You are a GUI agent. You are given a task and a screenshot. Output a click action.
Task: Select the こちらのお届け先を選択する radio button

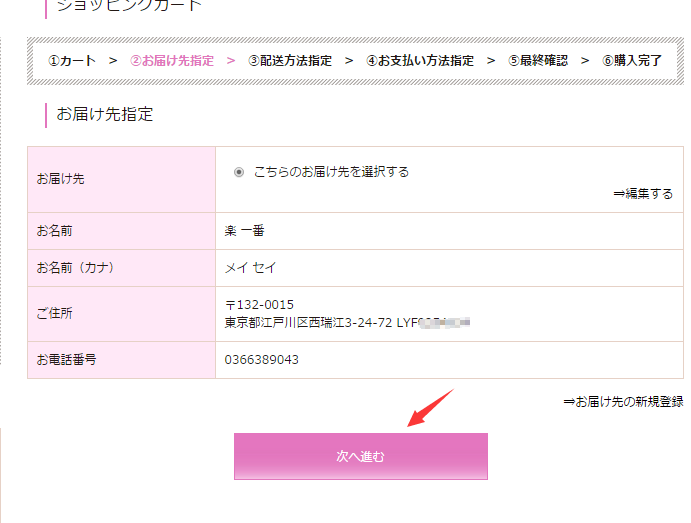click(239, 172)
